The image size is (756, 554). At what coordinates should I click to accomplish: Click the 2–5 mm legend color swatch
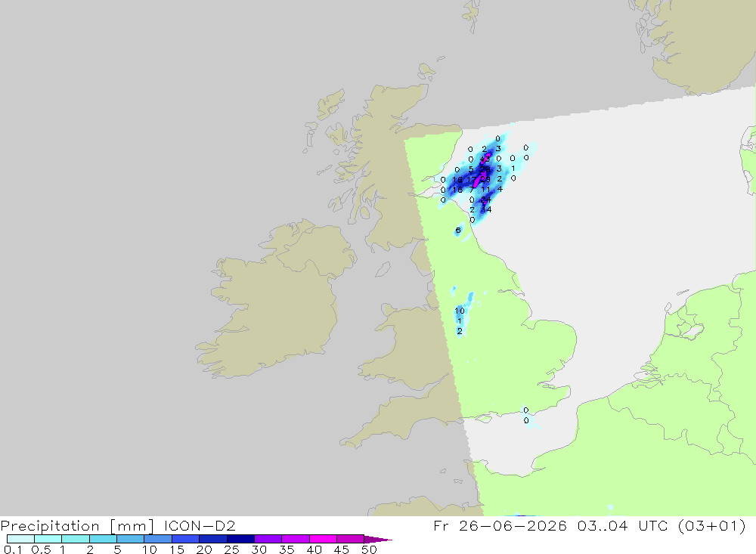(103, 539)
